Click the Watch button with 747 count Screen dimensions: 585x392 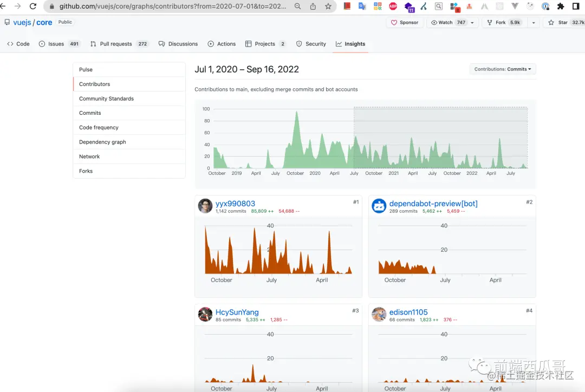[448, 22]
